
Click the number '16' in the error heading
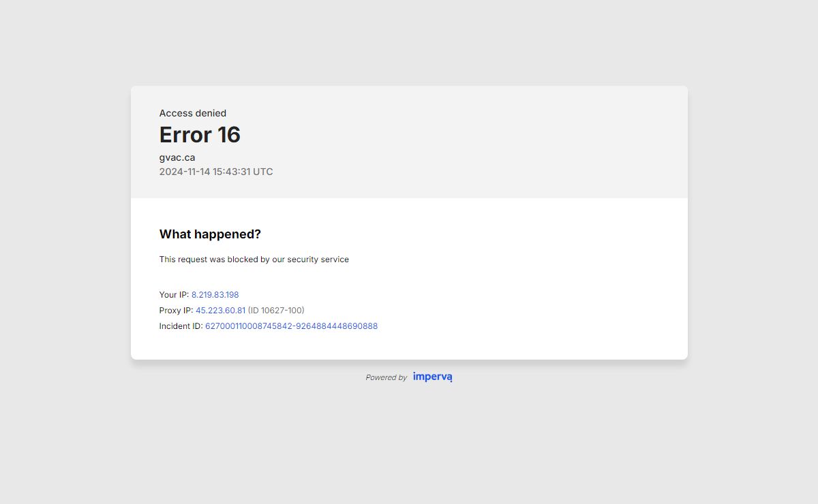229,135
